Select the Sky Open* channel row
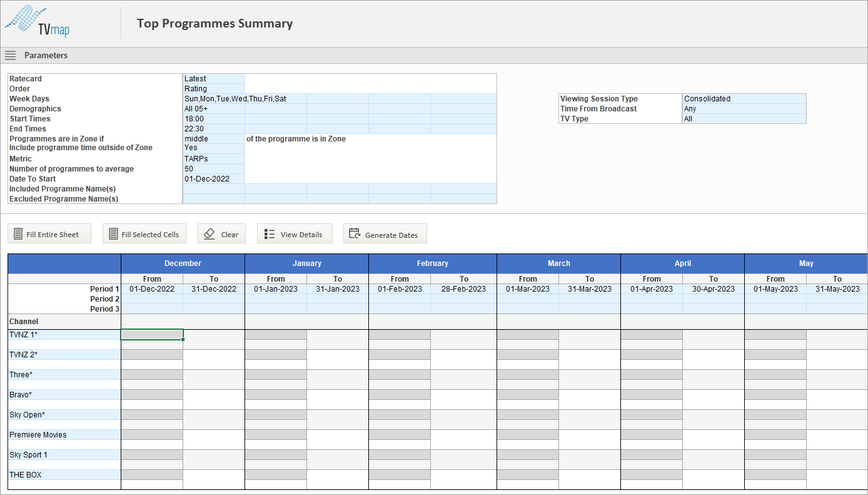 (x=64, y=414)
